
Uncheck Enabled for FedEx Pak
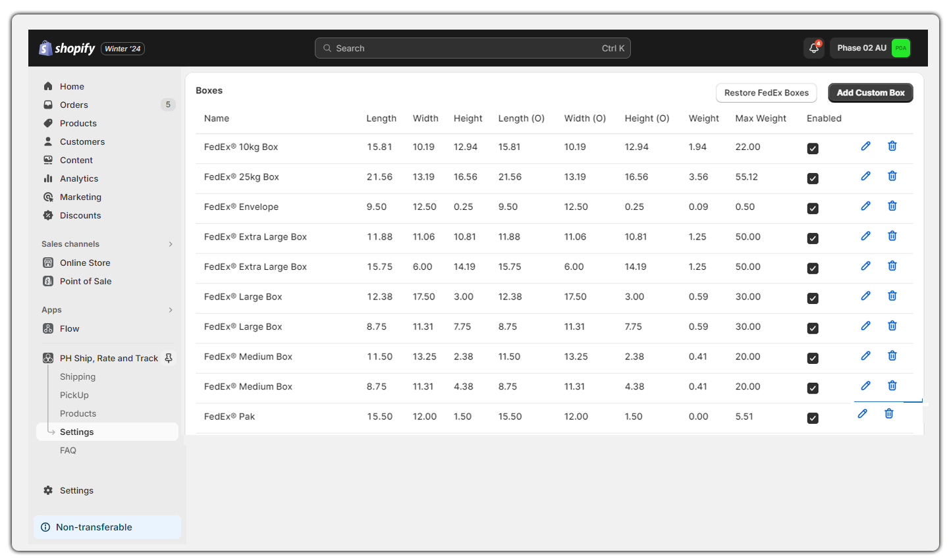813,419
